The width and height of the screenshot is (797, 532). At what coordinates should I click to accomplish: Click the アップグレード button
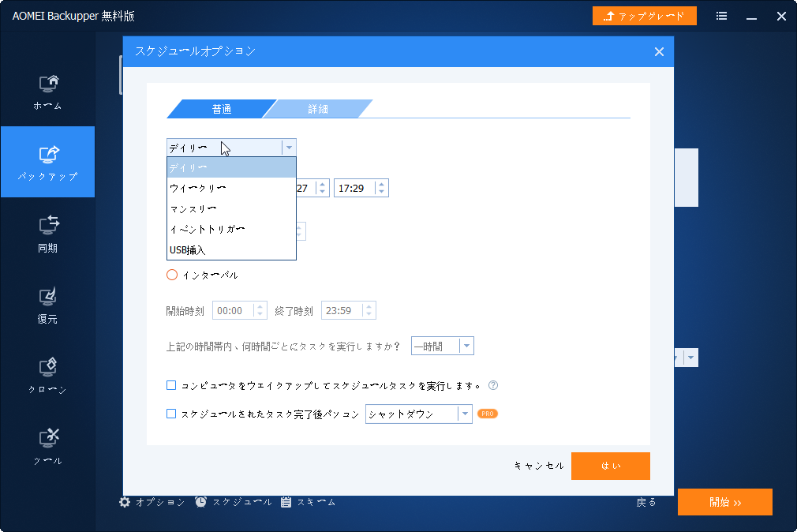[x=645, y=17]
